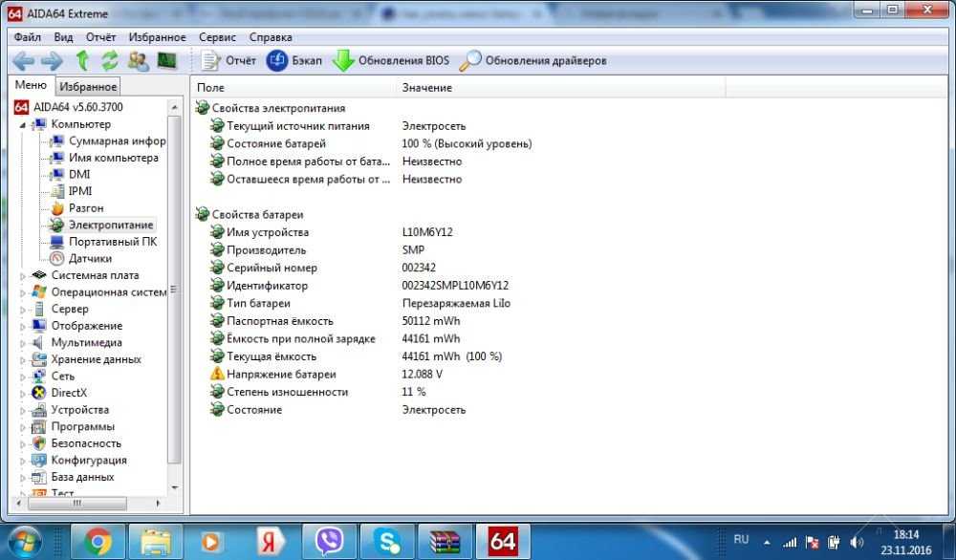Image resolution: width=956 pixels, height=560 pixels.
Task: Open the Сервис menu
Action: tap(217, 37)
